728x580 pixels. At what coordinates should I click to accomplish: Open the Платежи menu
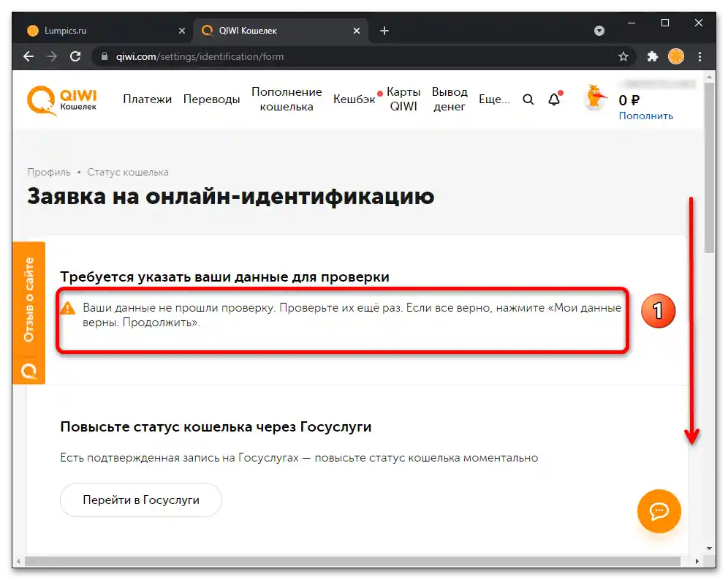pyautogui.click(x=147, y=99)
